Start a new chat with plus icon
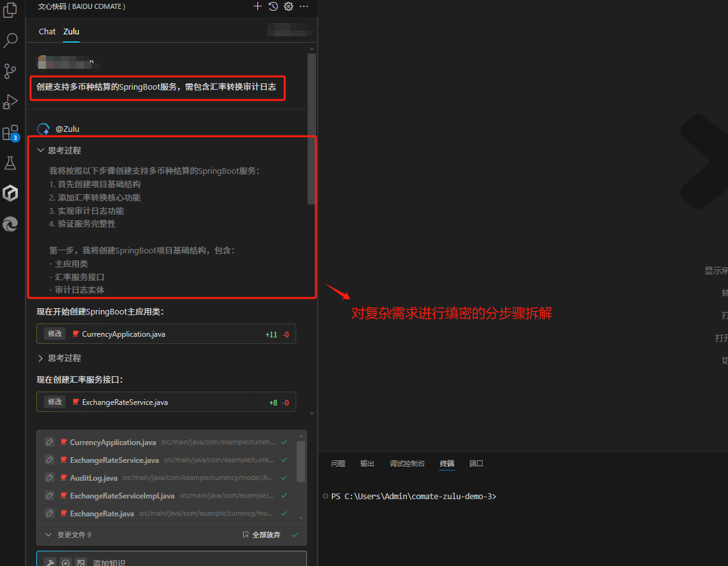 (x=257, y=6)
